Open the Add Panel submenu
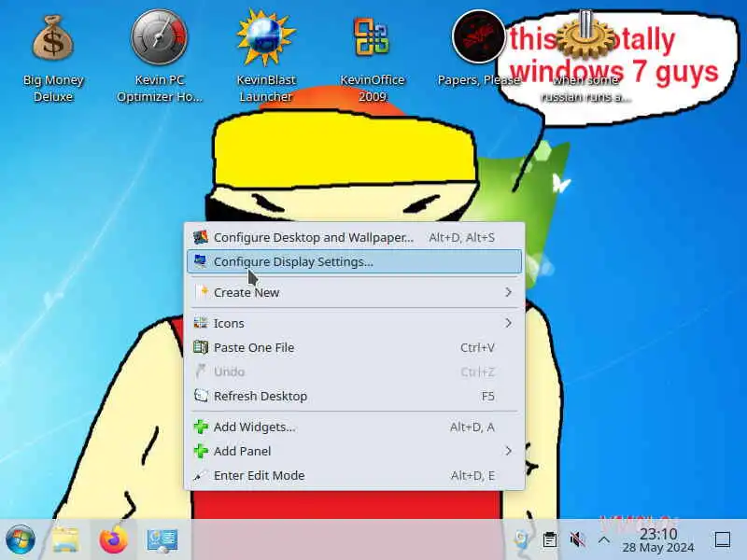Image resolution: width=747 pixels, height=560 pixels. [x=355, y=451]
